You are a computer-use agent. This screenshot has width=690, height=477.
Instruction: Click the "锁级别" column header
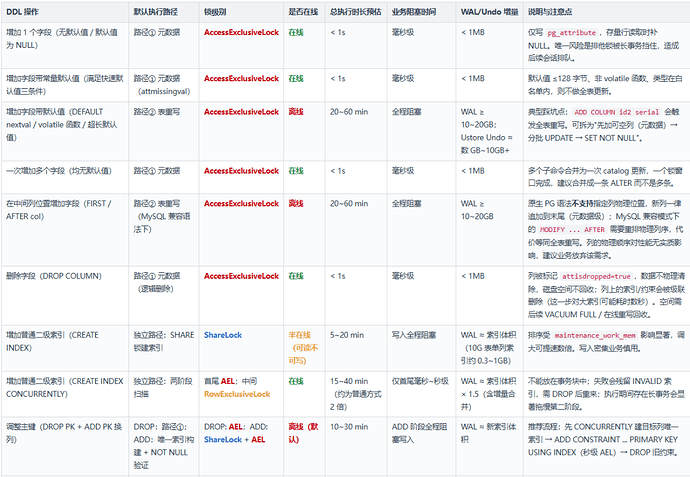pos(241,12)
